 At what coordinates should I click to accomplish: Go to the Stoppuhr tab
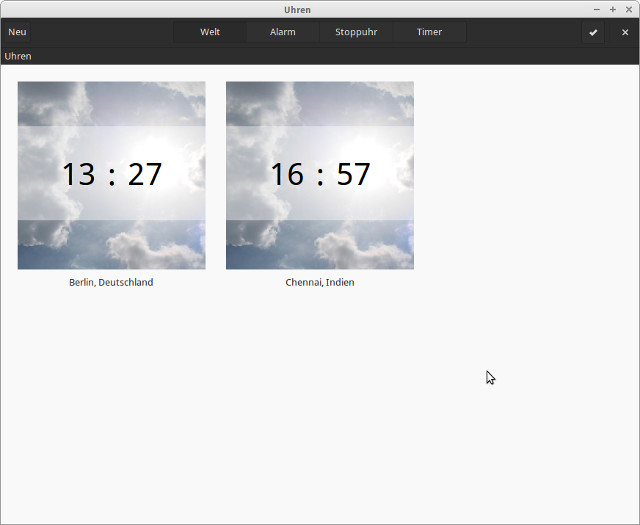click(x=356, y=32)
